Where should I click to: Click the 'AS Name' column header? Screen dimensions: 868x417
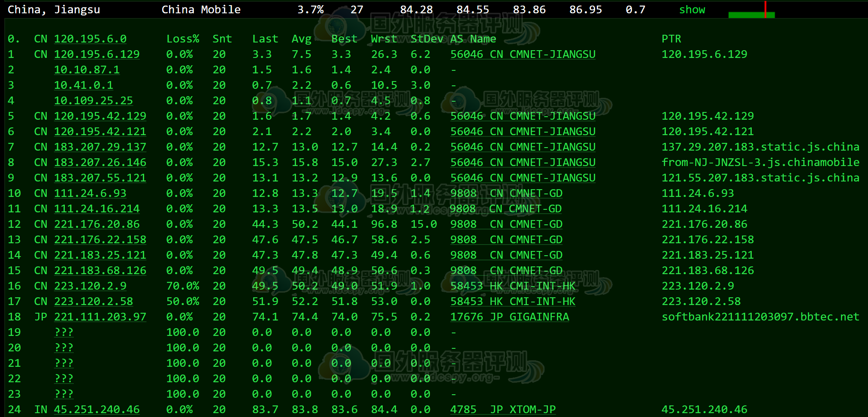coord(473,39)
